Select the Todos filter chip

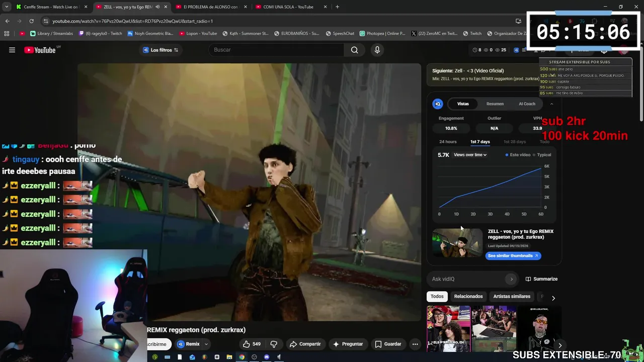[x=437, y=296]
